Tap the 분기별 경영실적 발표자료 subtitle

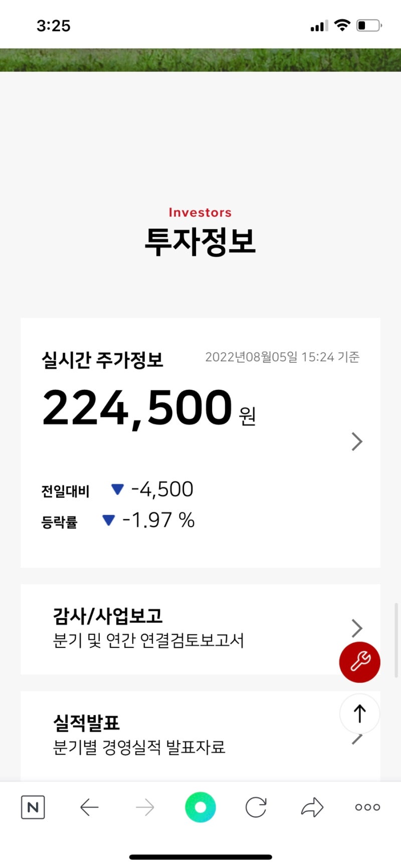(139, 748)
